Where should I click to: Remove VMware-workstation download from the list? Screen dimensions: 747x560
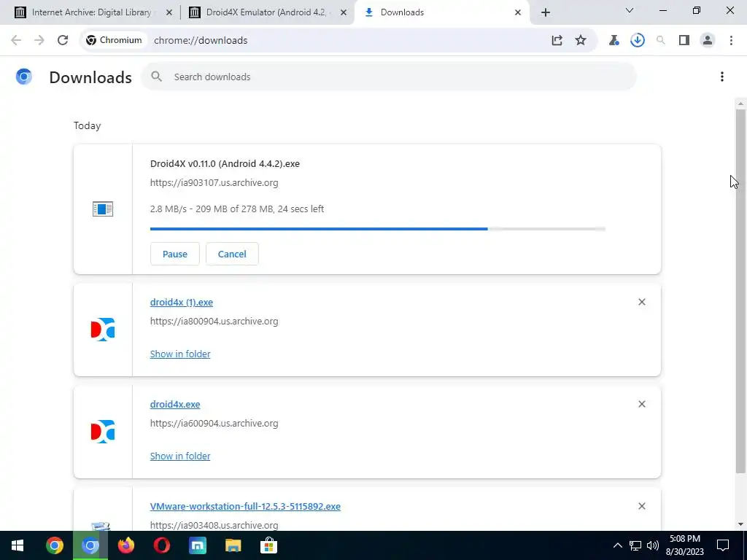(642, 506)
